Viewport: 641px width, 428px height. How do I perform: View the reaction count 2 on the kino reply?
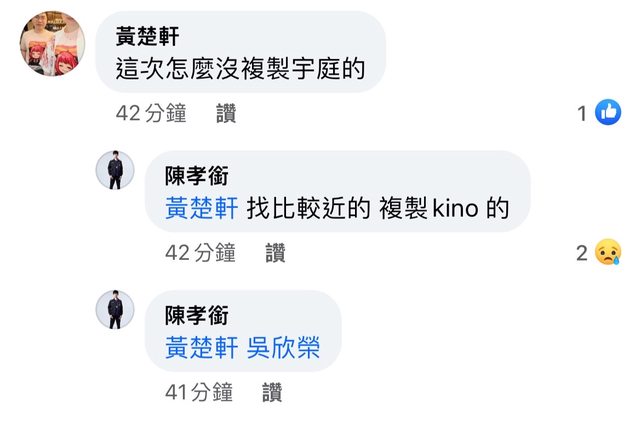coord(582,253)
